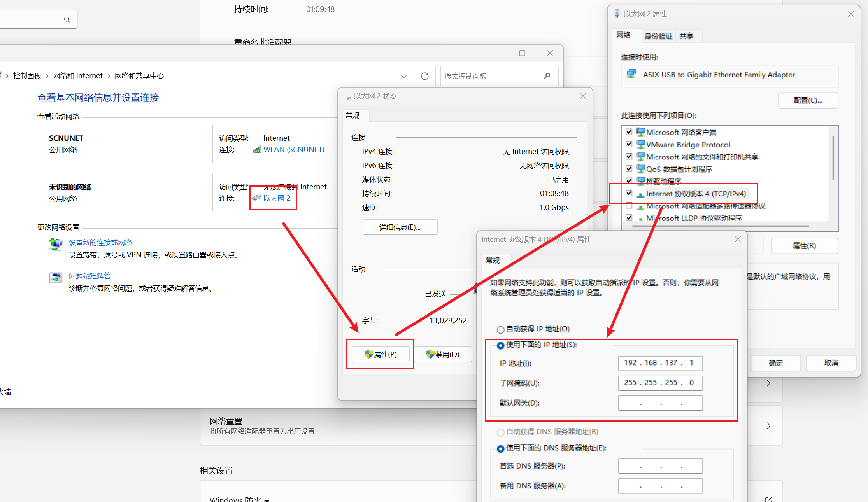Click the 首选 DNS 服务器 input field

click(x=660, y=466)
